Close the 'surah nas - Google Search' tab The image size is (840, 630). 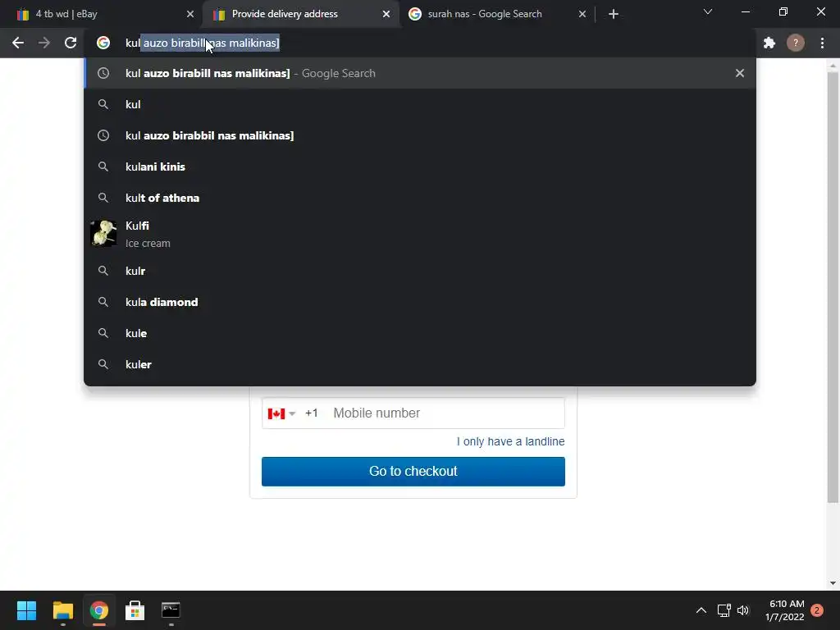(582, 15)
